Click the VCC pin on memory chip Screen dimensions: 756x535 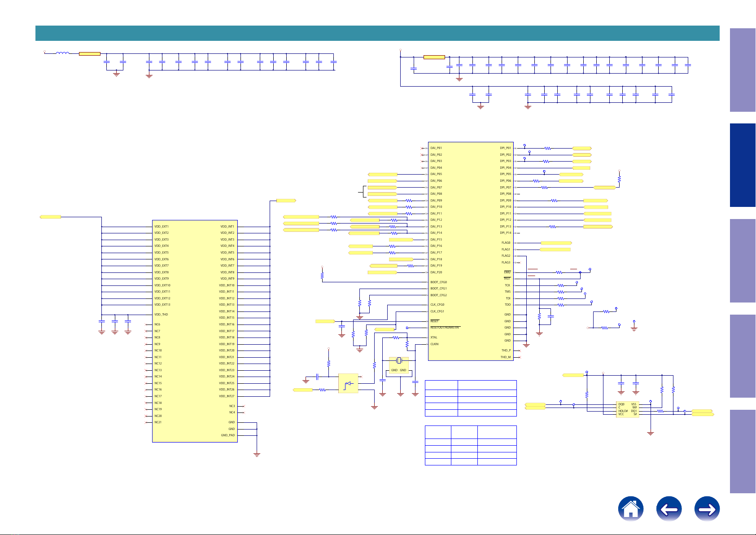pos(621,414)
